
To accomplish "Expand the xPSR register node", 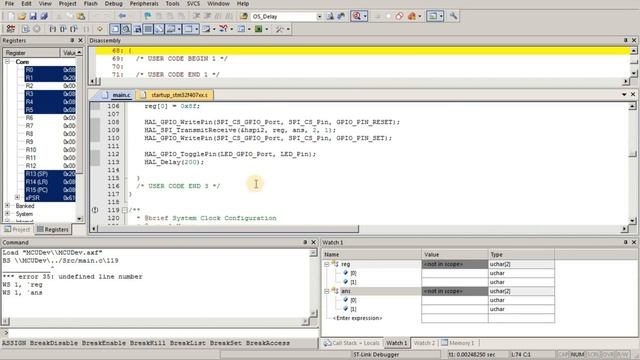I will 17,198.
